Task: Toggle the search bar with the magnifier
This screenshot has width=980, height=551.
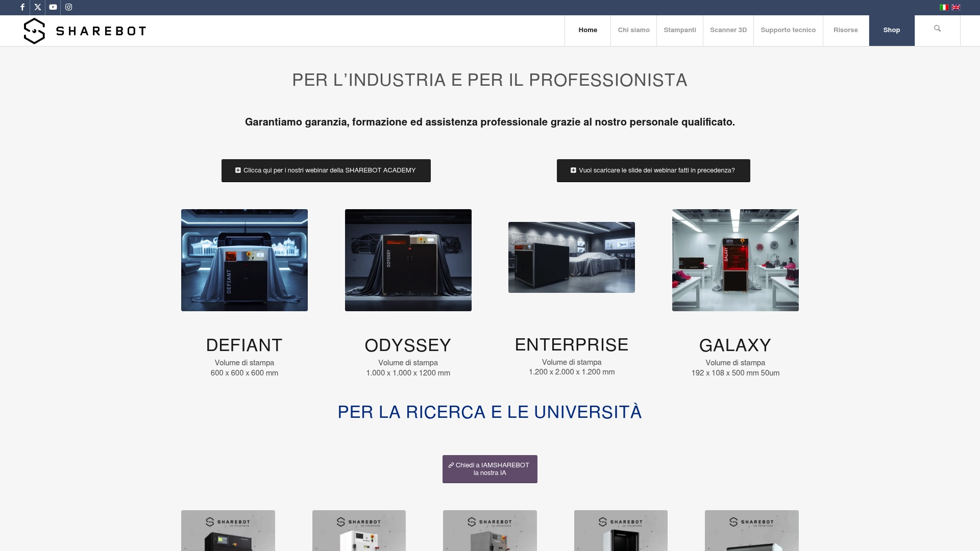Action: 937,28
